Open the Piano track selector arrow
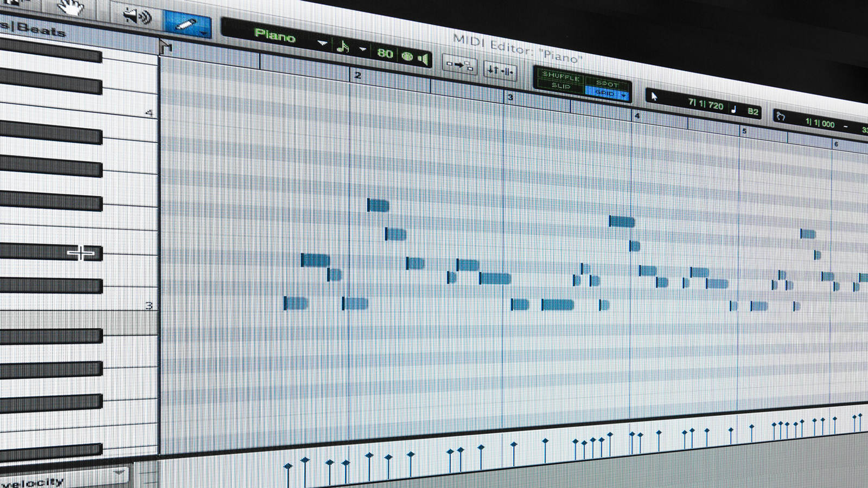Viewport: 868px width, 488px height. pyautogui.click(x=322, y=43)
